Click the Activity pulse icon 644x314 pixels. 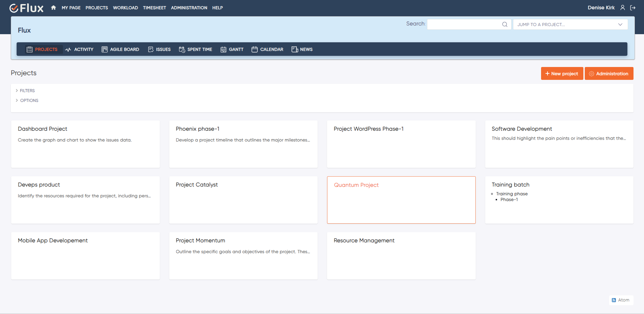pos(68,49)
